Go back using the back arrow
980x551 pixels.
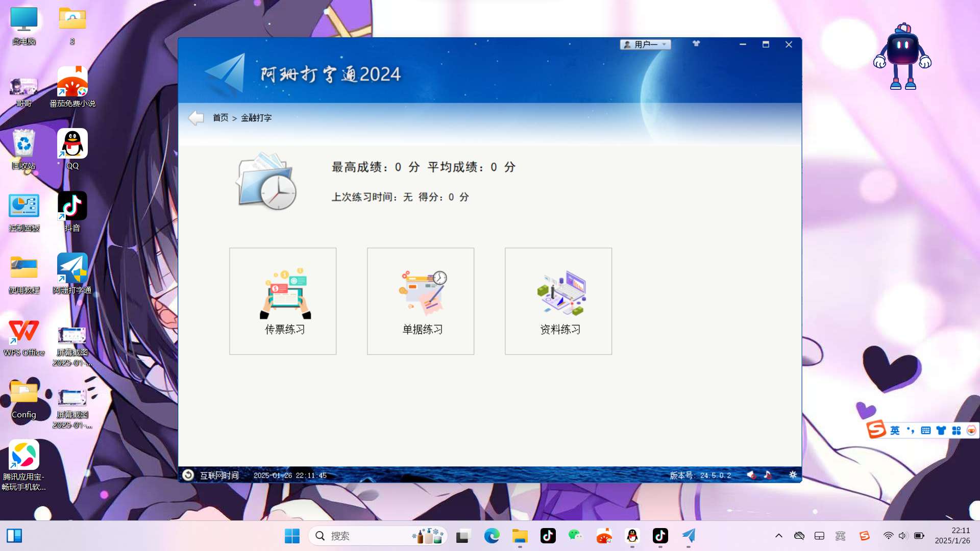(196, 118)
